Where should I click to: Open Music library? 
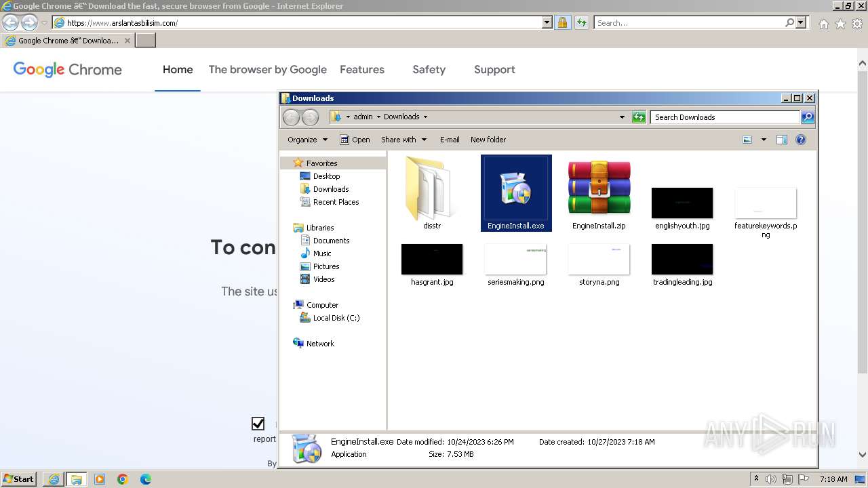[x=322, y=253]
